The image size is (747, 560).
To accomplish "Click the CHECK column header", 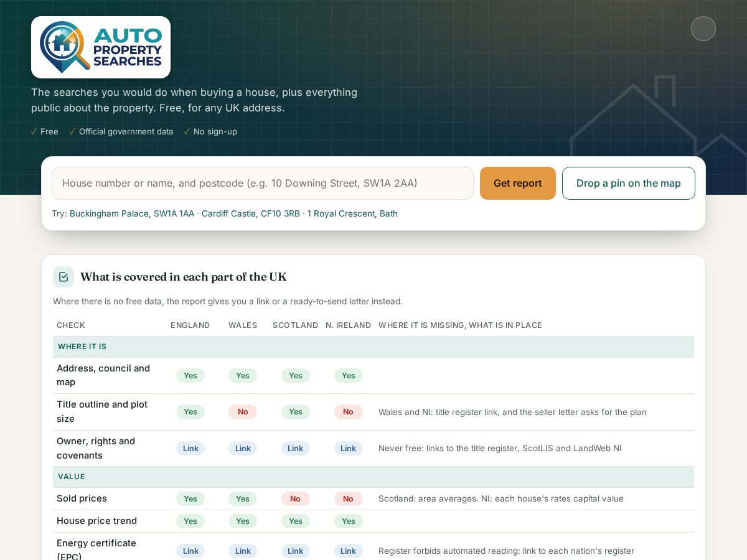I will click(71, 325).
